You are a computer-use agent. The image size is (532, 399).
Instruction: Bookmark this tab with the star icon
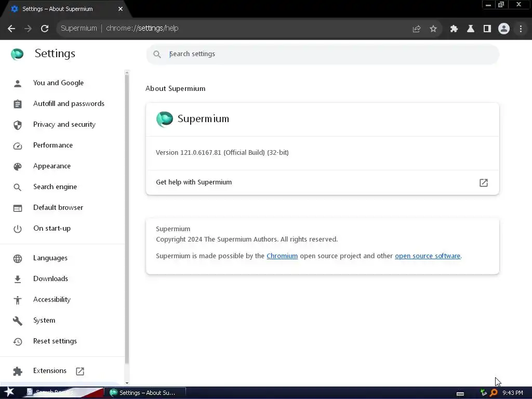pos(433,29)
